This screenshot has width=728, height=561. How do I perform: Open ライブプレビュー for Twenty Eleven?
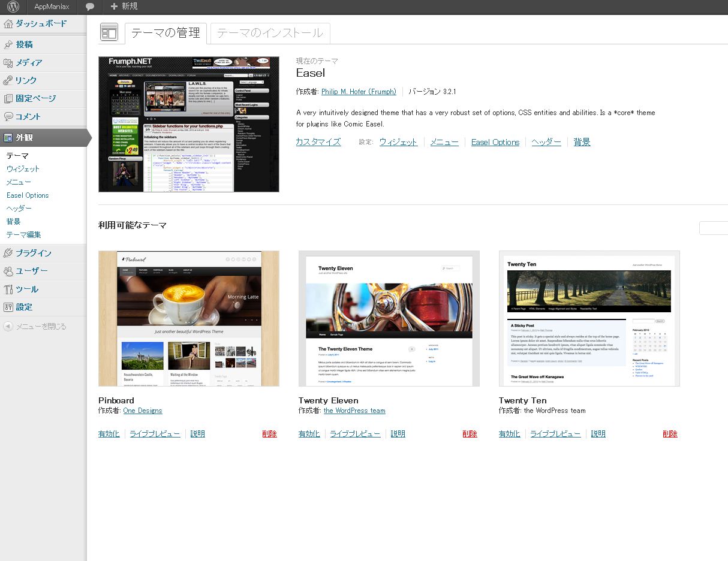point(355,434)
